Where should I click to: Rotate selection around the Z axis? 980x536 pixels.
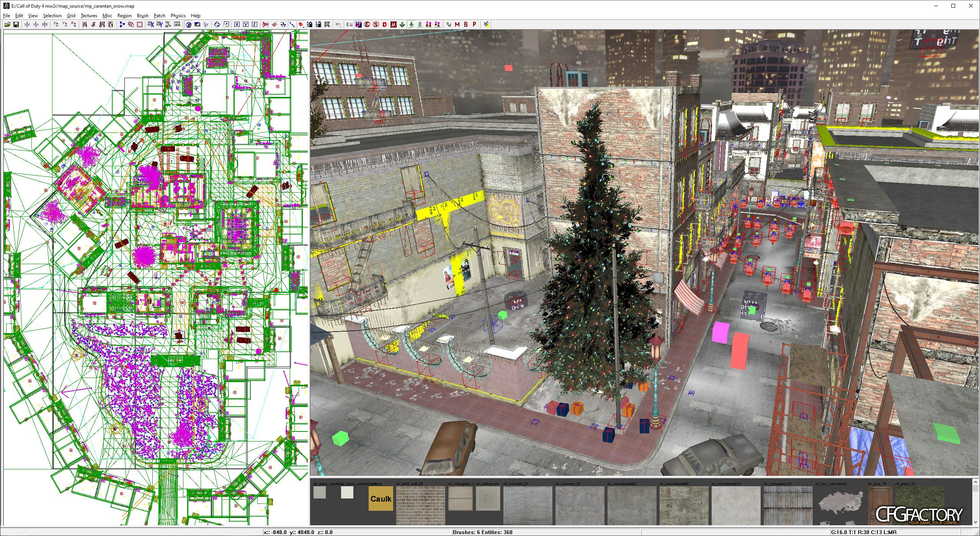[73, 25]
